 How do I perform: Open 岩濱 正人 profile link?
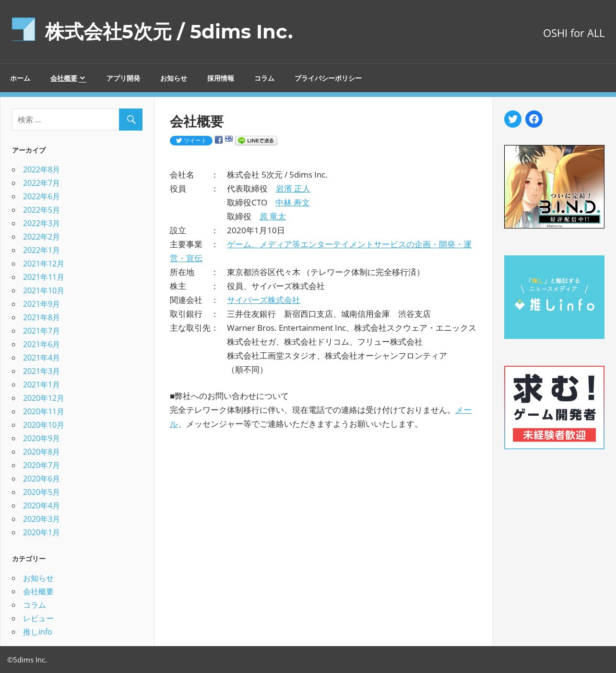click(293, 189)
